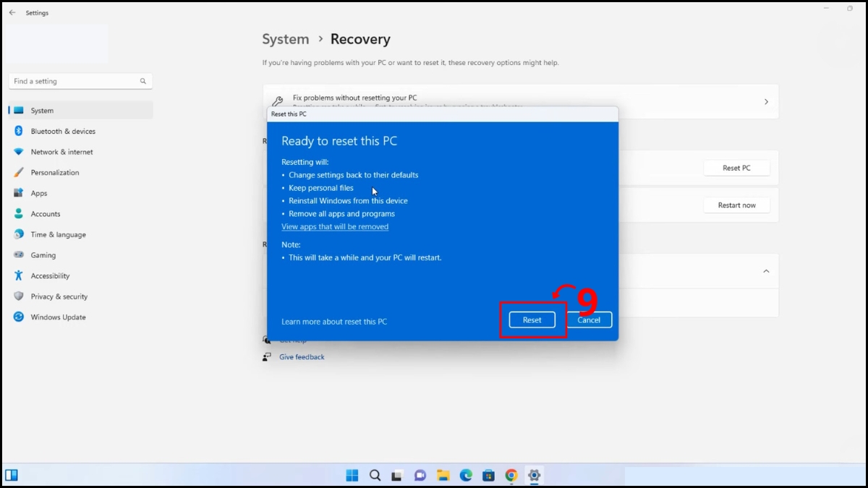This screenshot has height=488, width=868.
Task: Expand the fix problems troubleshooter row
Action: pos(766,101)
